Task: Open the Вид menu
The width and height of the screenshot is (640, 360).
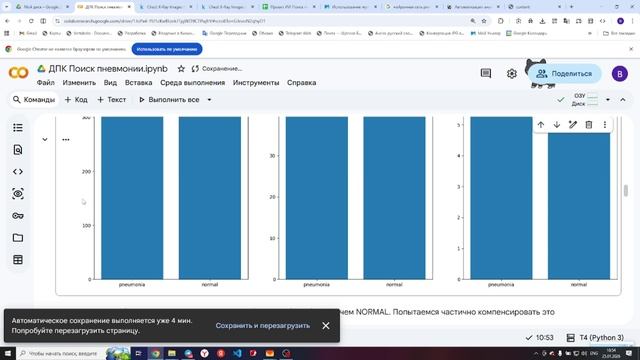Action: 110,83
